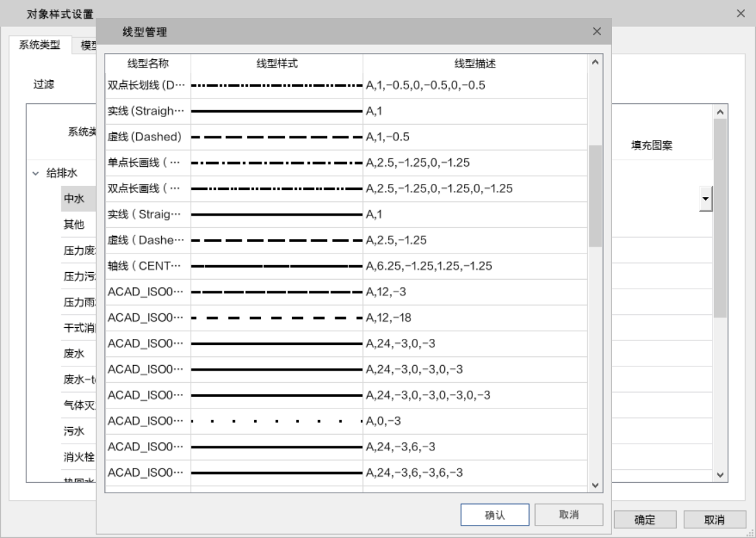756x538 pixels.
Task: Click description A,6.25,-1.25,1.25,-1.25
Action: tap(429, 266)
